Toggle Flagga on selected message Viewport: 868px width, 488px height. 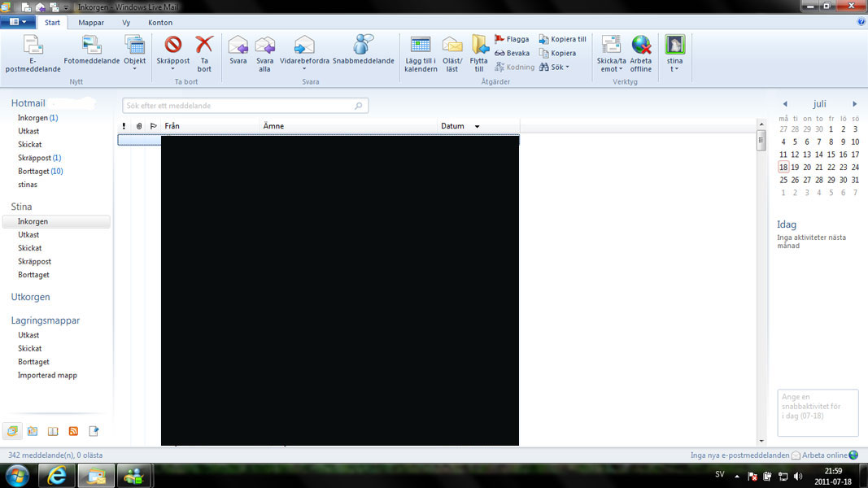coord(512,39)
